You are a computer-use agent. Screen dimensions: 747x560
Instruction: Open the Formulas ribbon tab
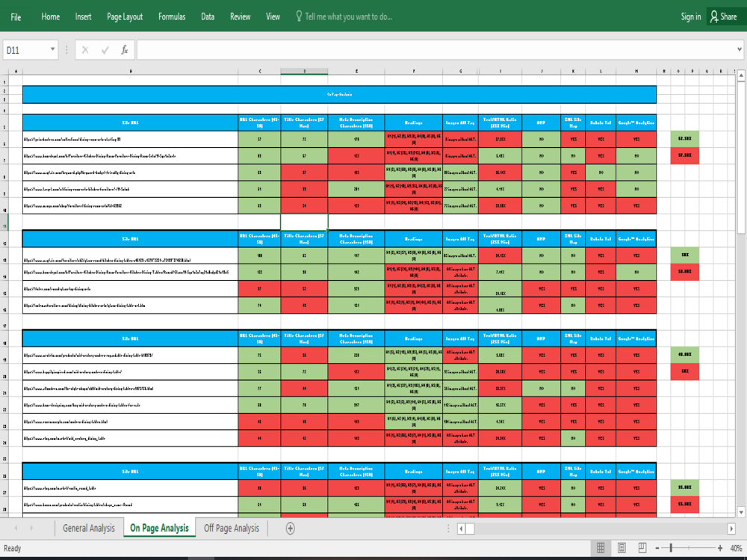171,16
